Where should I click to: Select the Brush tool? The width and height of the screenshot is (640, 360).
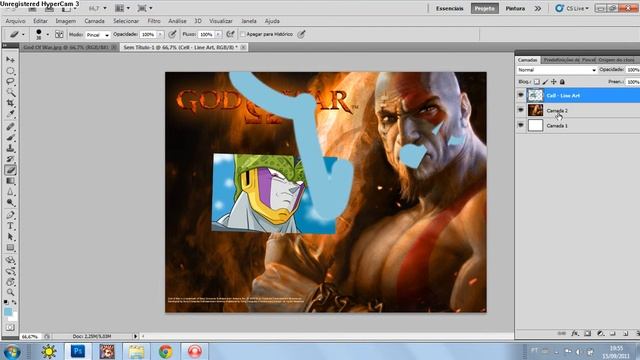tap(10, 138)
